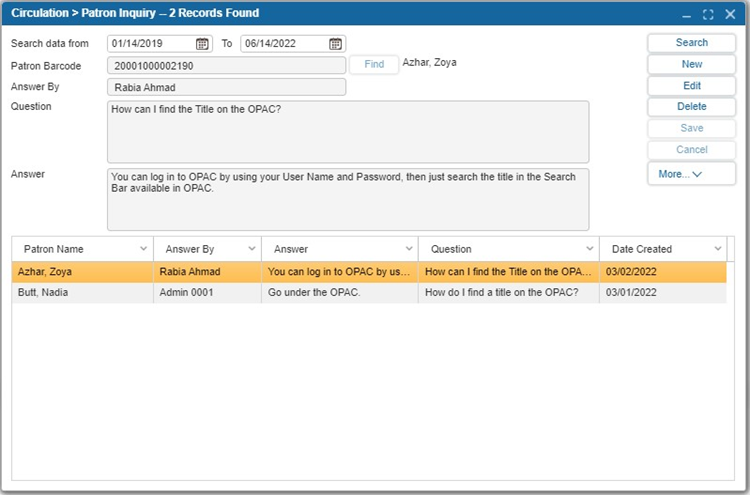Minimize the Patron Inquiry window
This screenshot has height=495, width=750.
pos(687,15)
